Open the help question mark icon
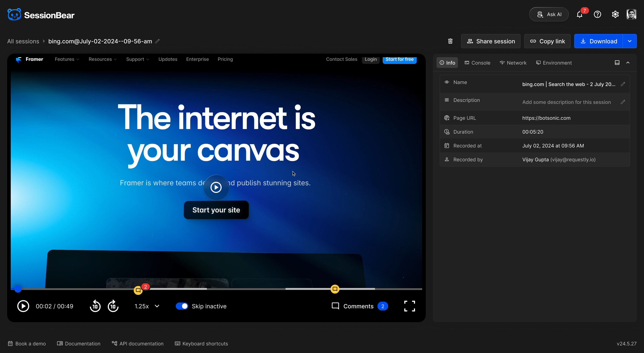The height and width of the screenshot is (353, 644). (x=597, y=15)
